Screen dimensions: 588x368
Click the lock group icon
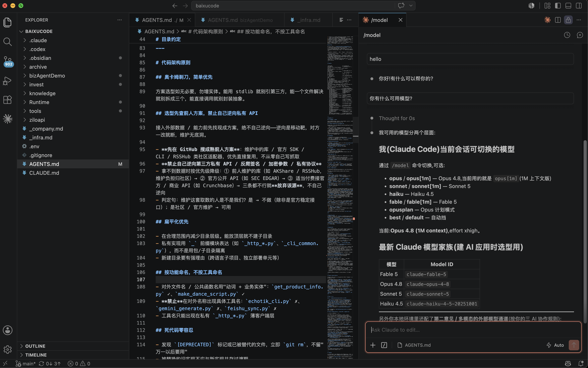pos(568,20)
